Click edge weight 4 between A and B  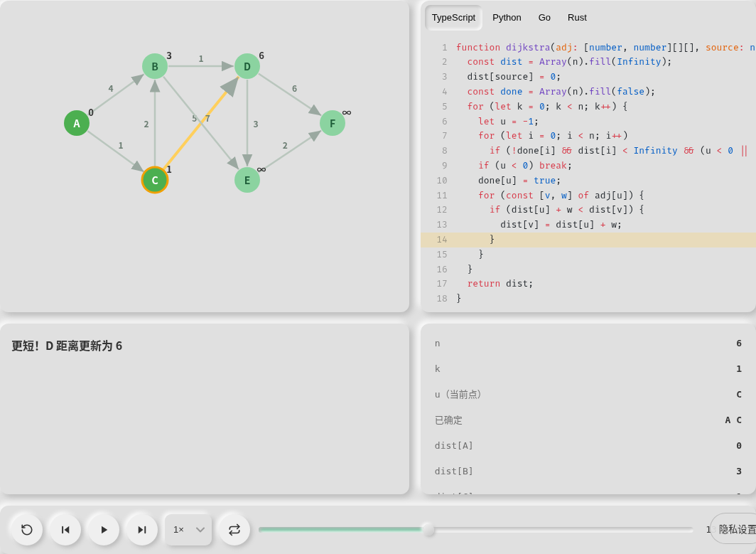110,89
